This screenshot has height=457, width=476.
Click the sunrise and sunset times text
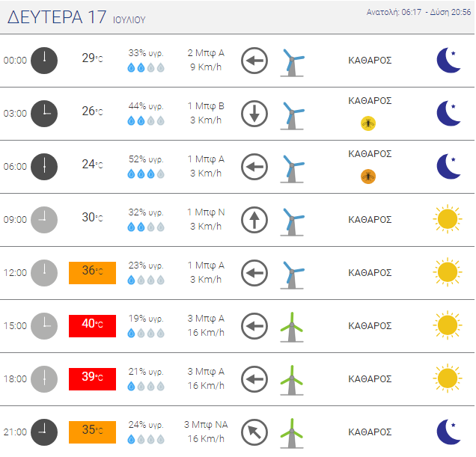418,12
